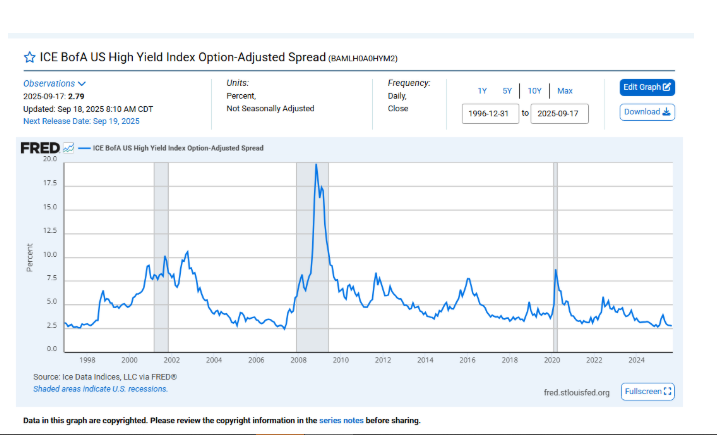Click the 2024 x-axis label
The image size is (717, 435).
pos(636,360)
